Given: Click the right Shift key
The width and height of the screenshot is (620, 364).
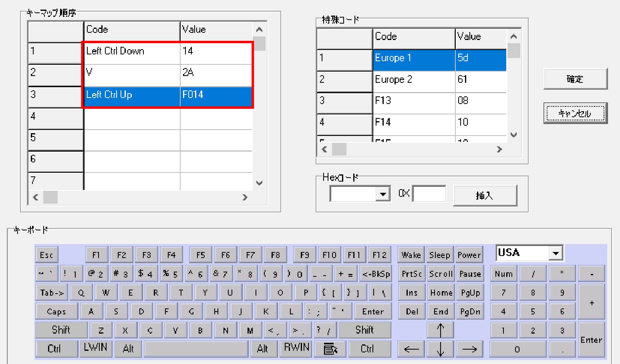Looking at the screenshot, I should tap(365, 330).
